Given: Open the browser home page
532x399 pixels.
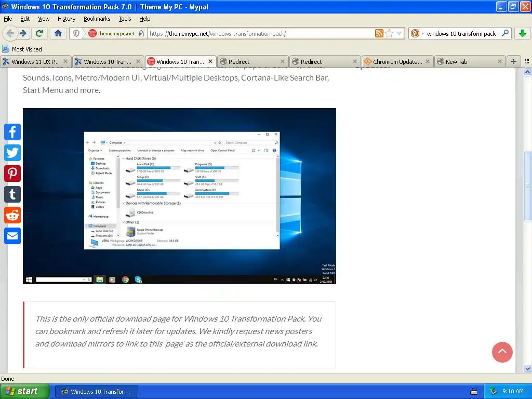Looking at the screenshot, I should coord(58,33).
